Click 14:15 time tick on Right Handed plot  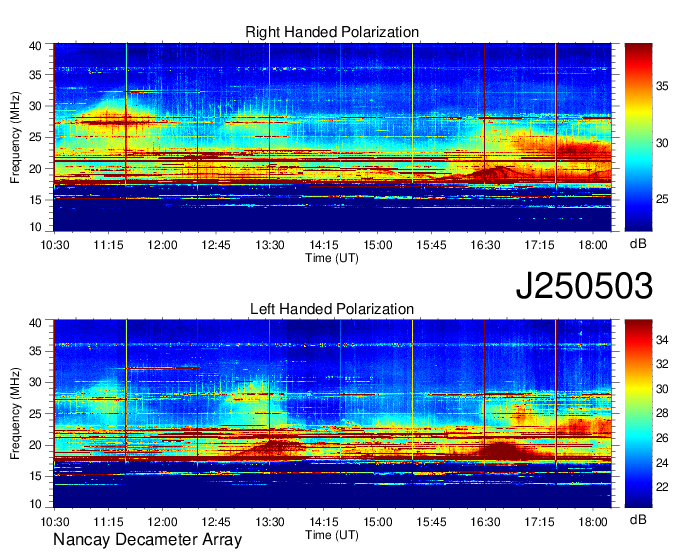pyautogui.click(x=324, y=245)
